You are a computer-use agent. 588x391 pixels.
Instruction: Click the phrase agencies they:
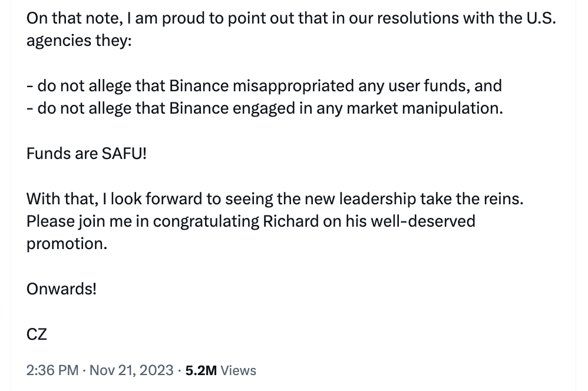(79, 41)
